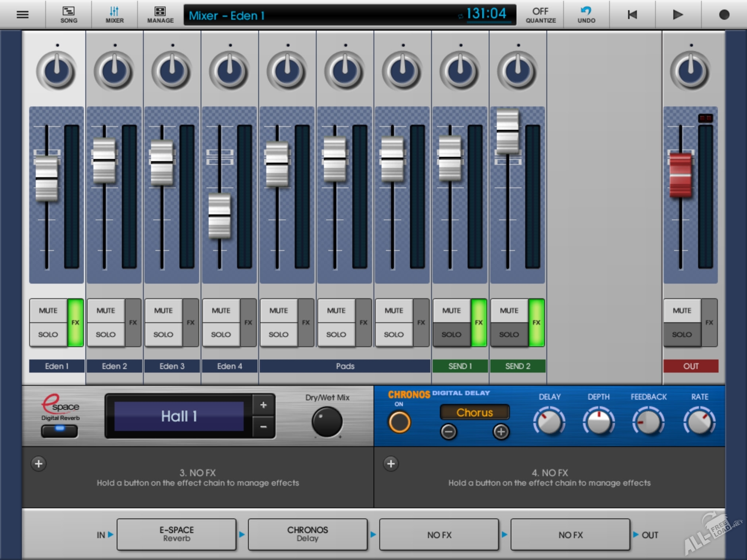The image size is (747, 560).
Task: Toggle Quantize from OFF
Action: [x=540, y=15]
